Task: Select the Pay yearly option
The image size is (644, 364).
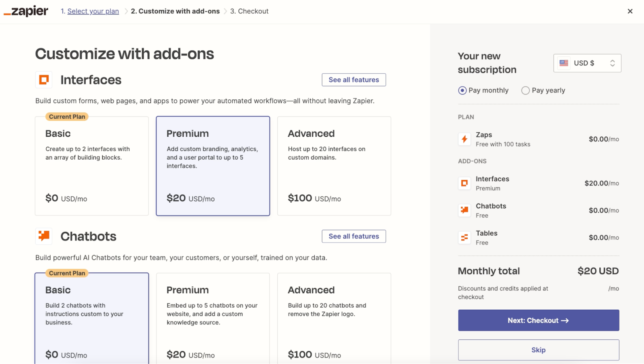Action: point(543,90)
